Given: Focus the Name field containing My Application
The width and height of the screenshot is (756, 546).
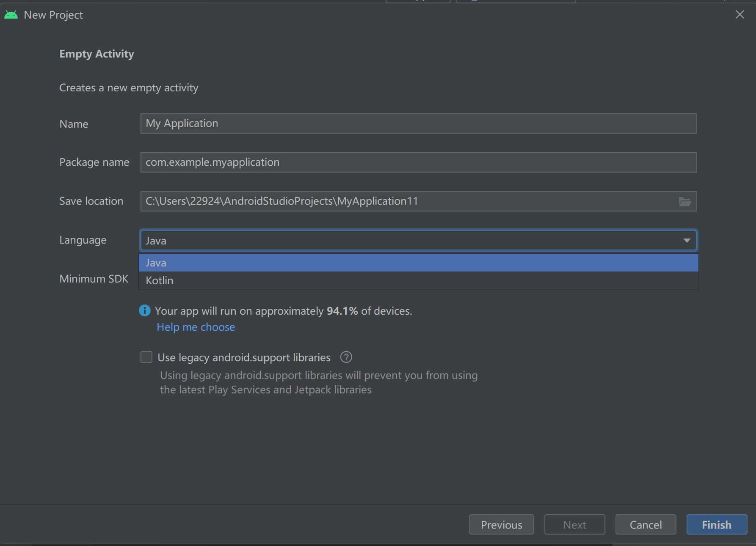Looking at the screenshot, I should pyautogui.click(x=419, y=123).
